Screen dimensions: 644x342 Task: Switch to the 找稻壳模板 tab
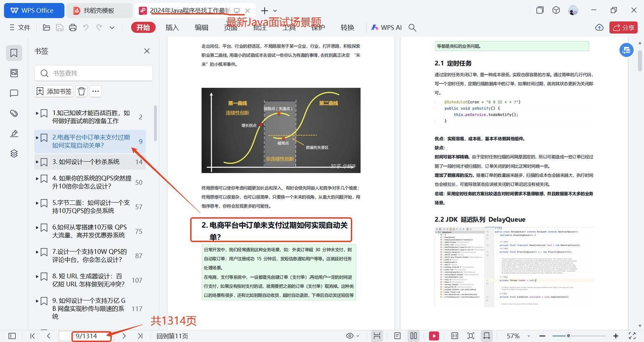(x=100, y=10)
